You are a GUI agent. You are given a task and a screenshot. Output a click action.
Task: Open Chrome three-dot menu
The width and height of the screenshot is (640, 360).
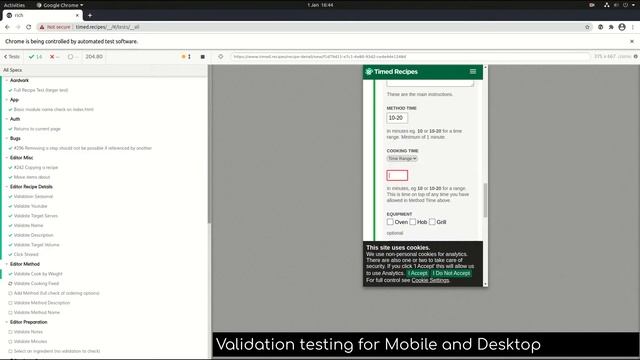(x=633, y=27)
